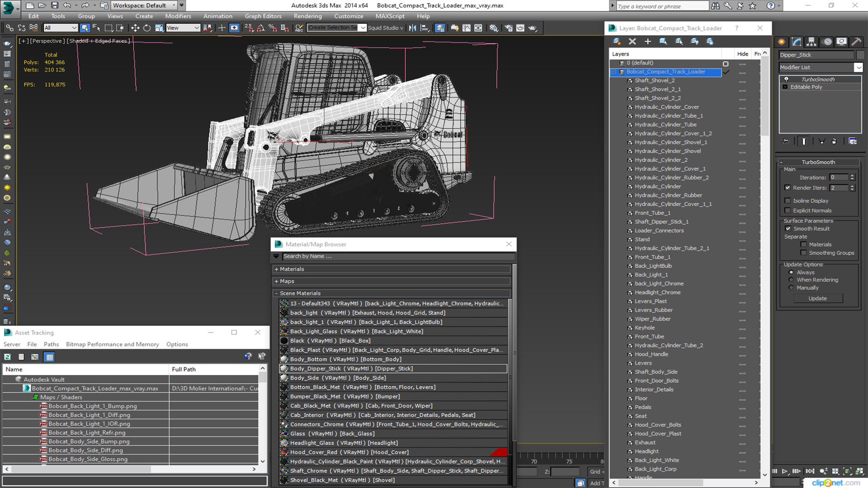This screenshot has width=868, height=488.
Task: Click the Render Production teapot icon
Action: point(533,28)
